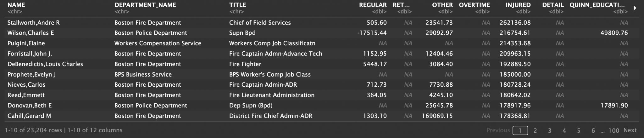Jump to last page 100
644x138 pixels.
click(613, 130)
